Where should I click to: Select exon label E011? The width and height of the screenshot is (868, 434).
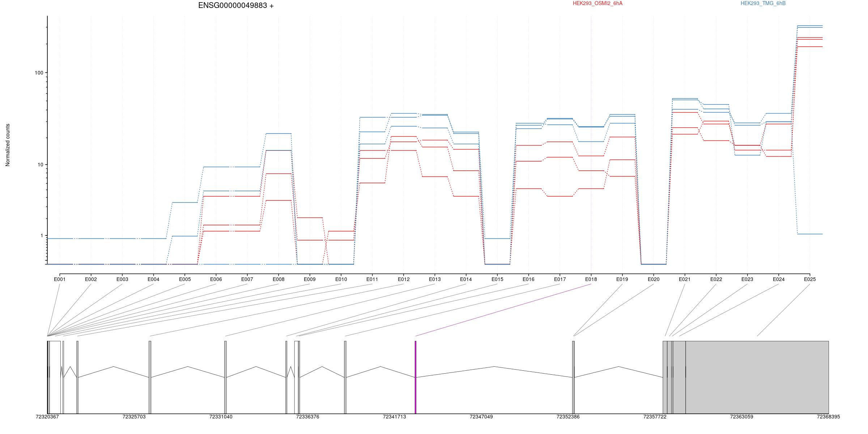372,279
